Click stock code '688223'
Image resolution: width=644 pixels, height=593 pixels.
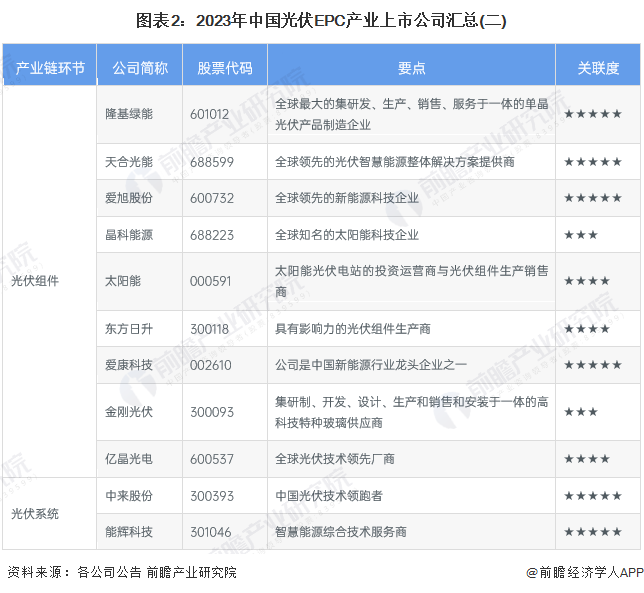click(x=212, y=235)
